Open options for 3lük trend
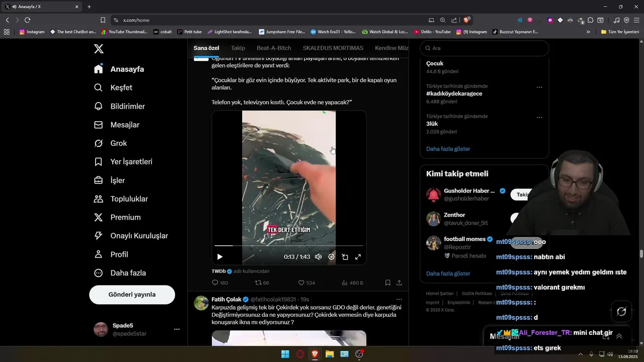Viewport: 644px width, 362px height. point(539,117)
